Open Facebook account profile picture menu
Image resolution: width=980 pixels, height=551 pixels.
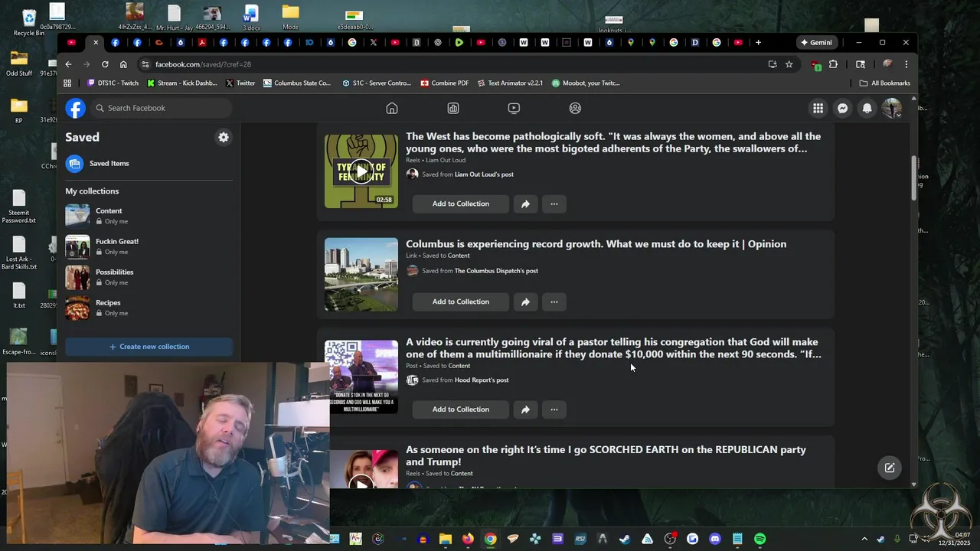891,109
